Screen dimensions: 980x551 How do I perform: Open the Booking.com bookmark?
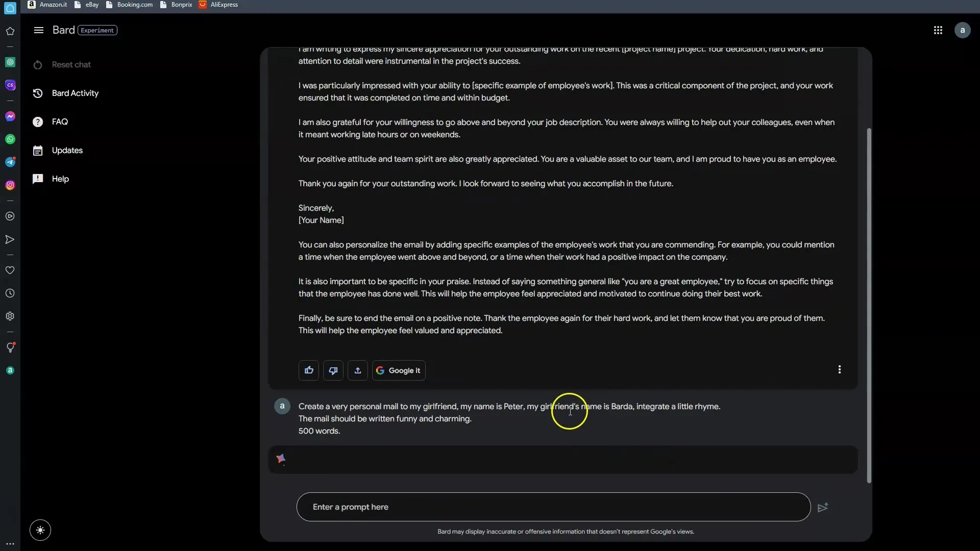pyautogui.click(x=130, y=5)
